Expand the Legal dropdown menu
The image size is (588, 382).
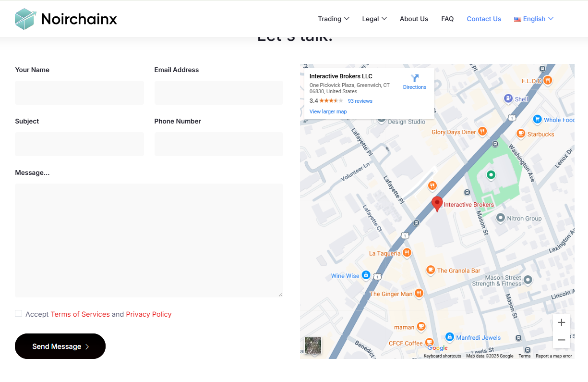pyautogui.click(x=374, y=19)
